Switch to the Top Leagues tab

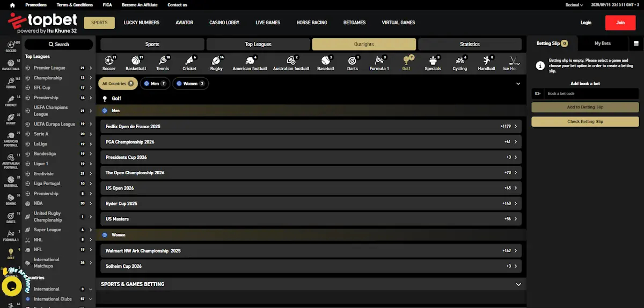coord(258,44)
